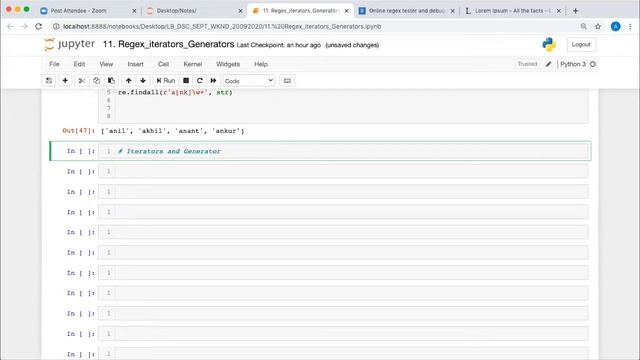Click the Jupyter logo
The image size is (640, 360).
pyautogui.click(x=69, y=44)
